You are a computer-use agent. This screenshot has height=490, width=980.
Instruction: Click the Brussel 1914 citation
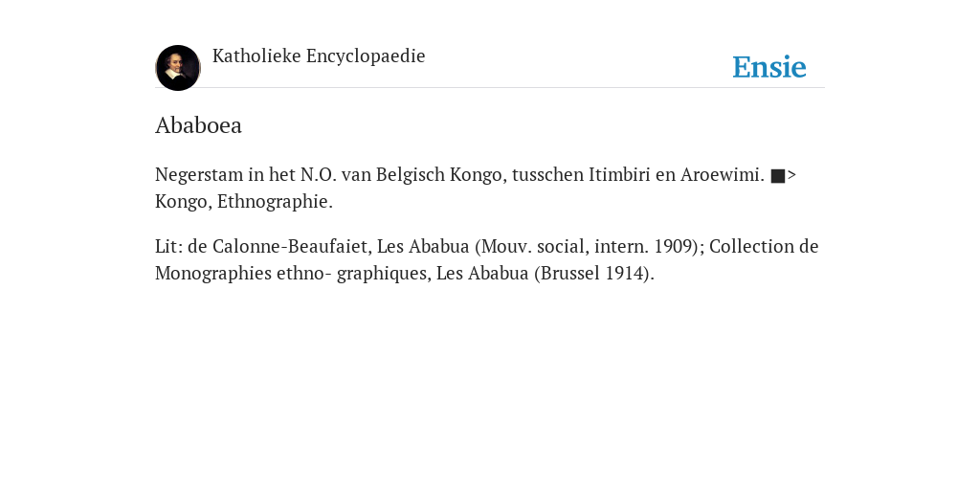(593, 274)
